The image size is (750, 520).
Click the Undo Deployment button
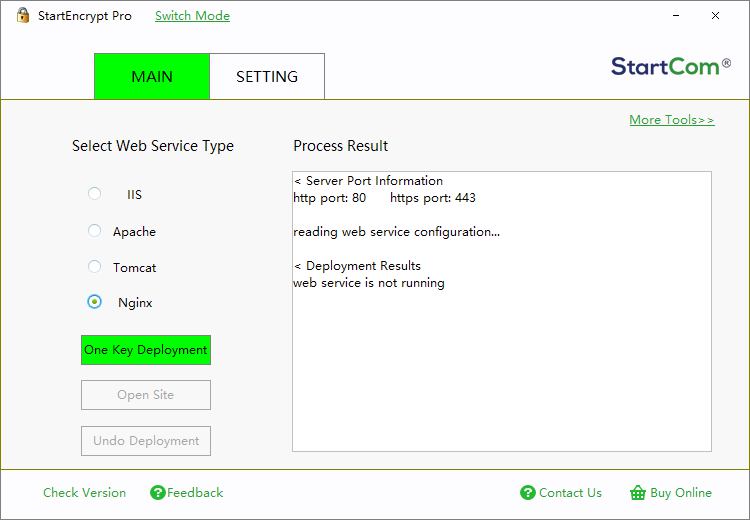[x=146, y=441]
